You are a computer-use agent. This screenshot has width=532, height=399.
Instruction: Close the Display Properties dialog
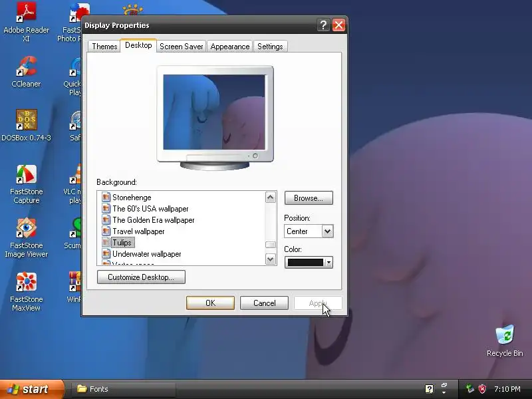click(338, 25)
